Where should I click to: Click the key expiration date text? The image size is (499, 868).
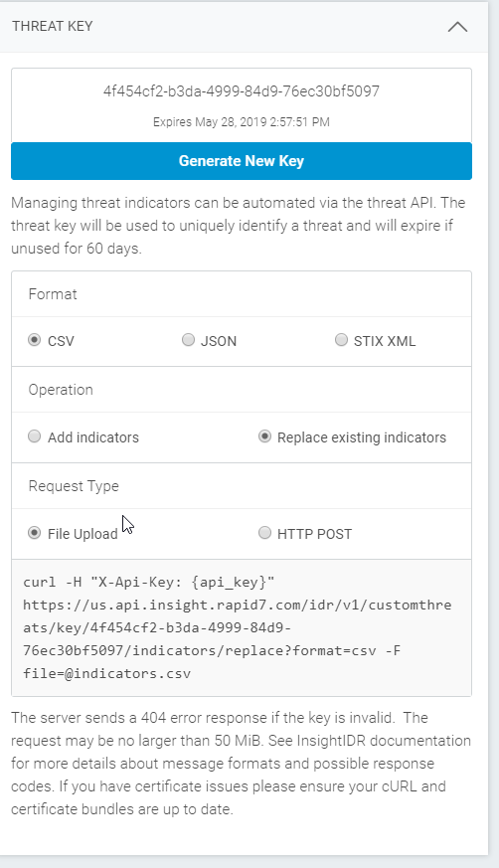click(x=242, y=121)
